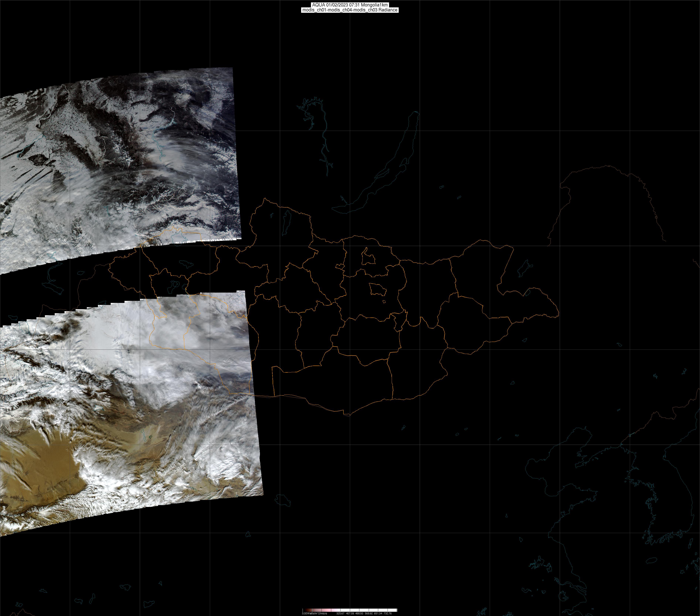Click the small enclosed Ulaanbaatar district outline
The width and height of the screenshot is (700, 616).
(x=378, y=290)
